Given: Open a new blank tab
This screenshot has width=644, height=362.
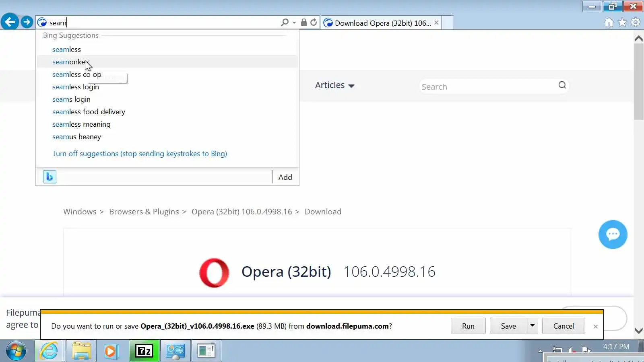Looking at the screenshot, I should tap(447, 23).
